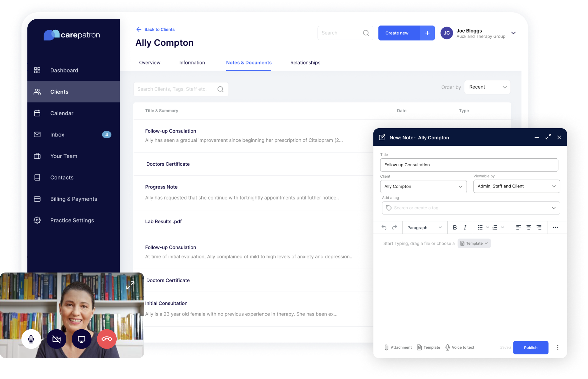The image size is (588, 379).
Task: Click the note Title input field
Action: [469, 165]
